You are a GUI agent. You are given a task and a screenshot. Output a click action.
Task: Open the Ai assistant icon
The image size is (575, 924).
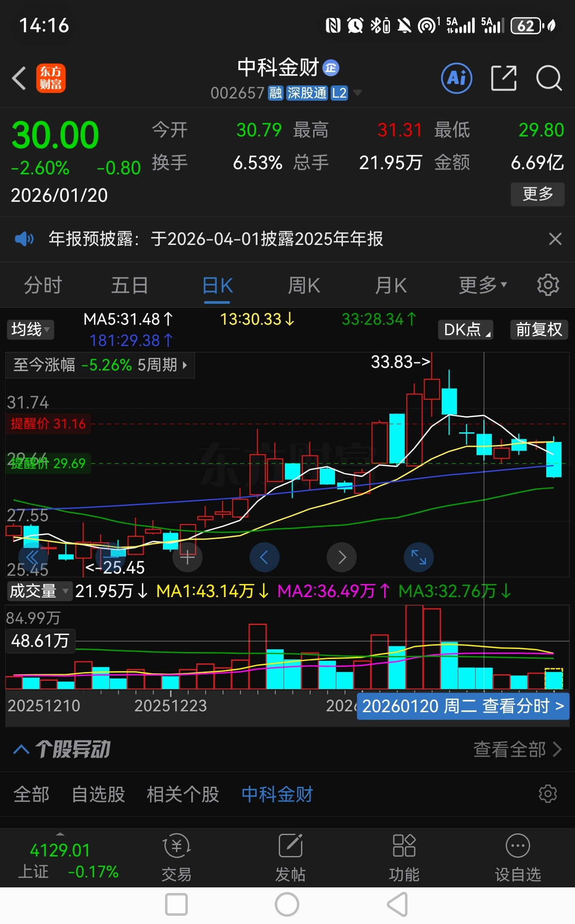tap(457, 78)
